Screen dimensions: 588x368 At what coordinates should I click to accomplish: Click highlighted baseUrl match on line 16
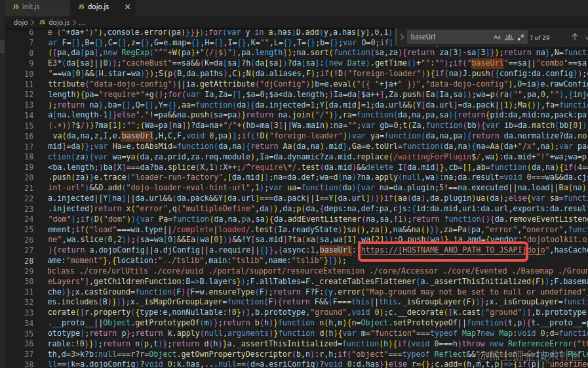pos(137,136)
